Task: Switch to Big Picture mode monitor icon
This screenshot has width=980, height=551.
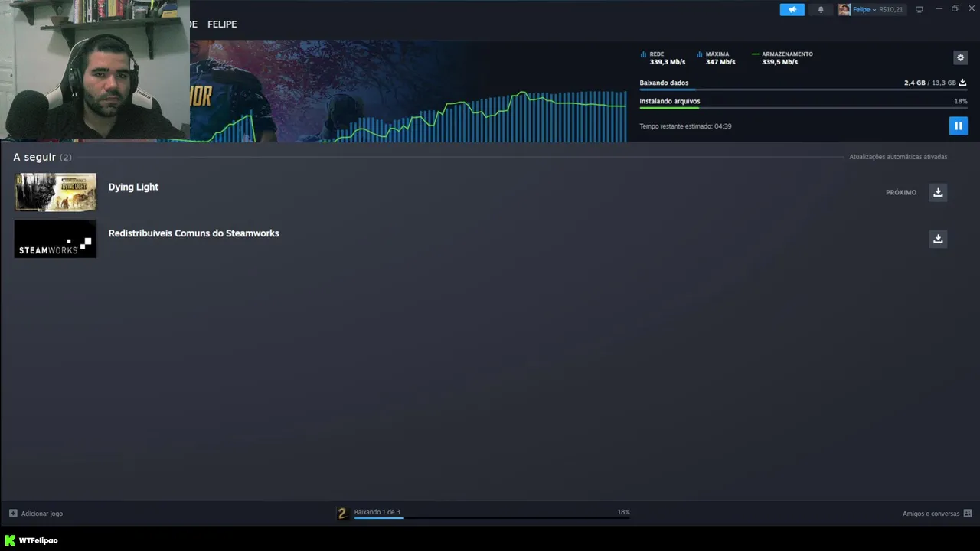Action: 920,9
